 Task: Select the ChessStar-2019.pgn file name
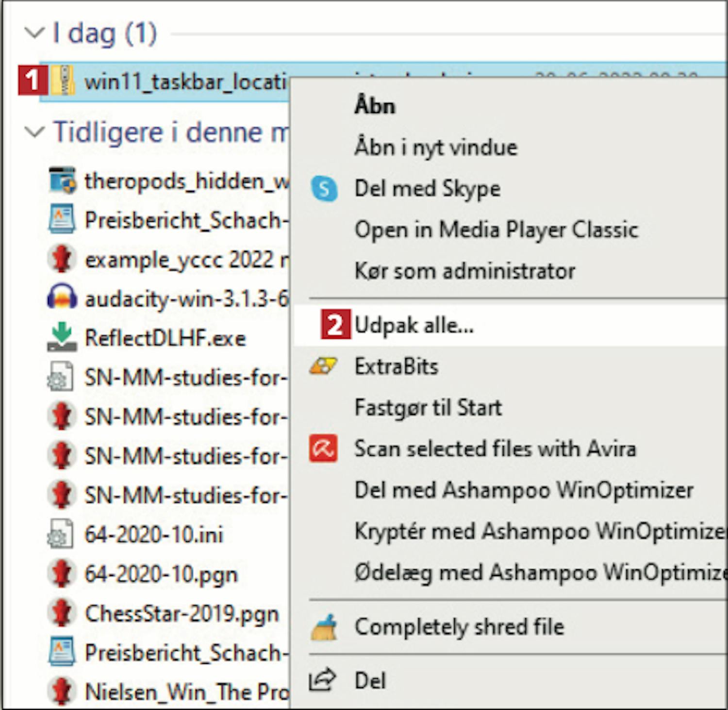click(x=182, y=614)
